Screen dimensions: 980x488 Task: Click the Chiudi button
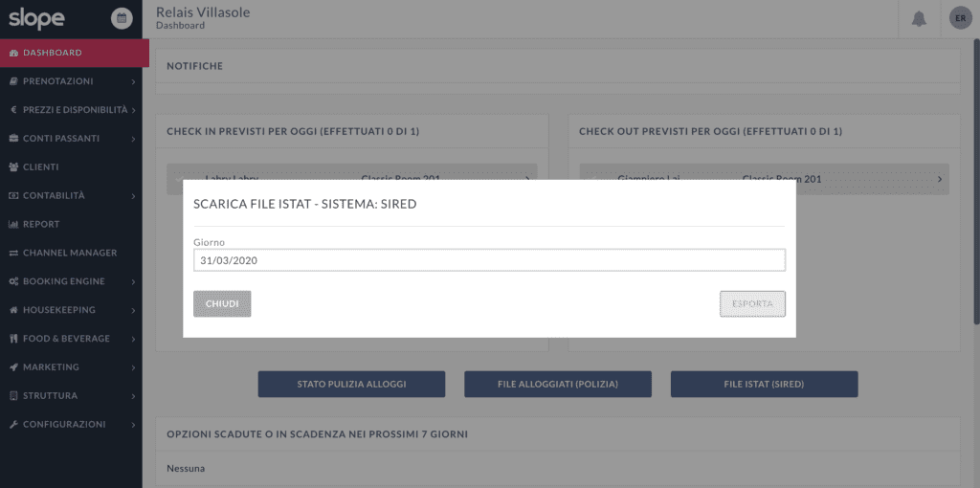click(x=222, y=303)
